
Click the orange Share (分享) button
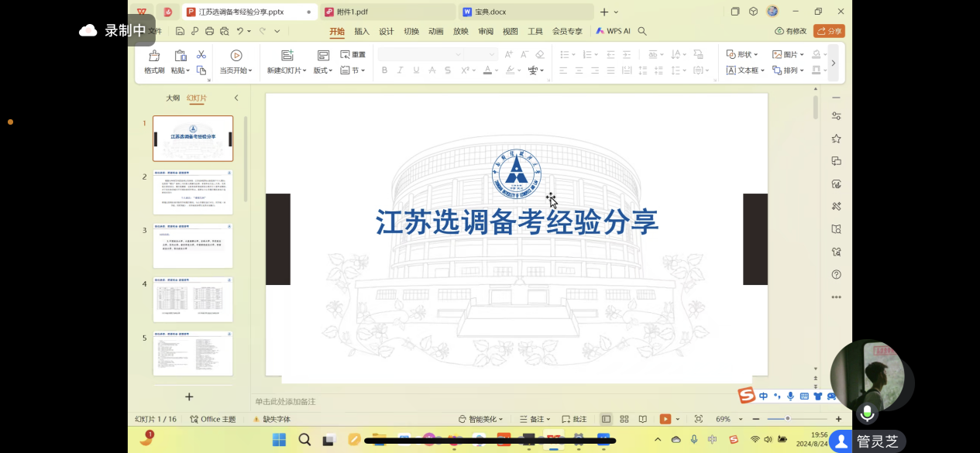coord(829,31)
